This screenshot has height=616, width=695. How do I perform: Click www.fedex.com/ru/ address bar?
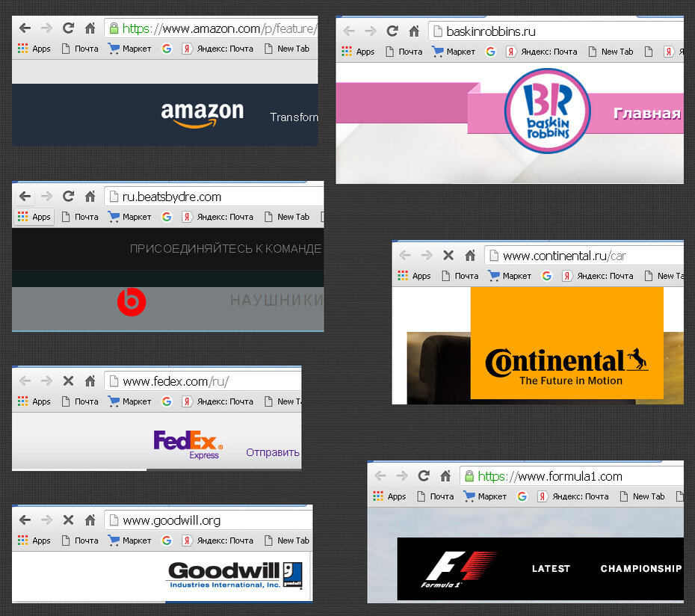(203, 381)
